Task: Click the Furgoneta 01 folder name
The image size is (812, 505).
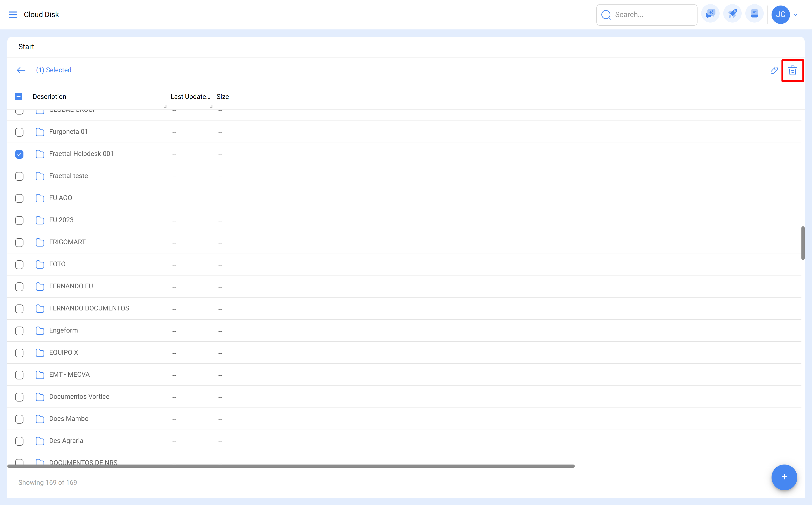Action: pyautogui.click(x=69, y=132)
